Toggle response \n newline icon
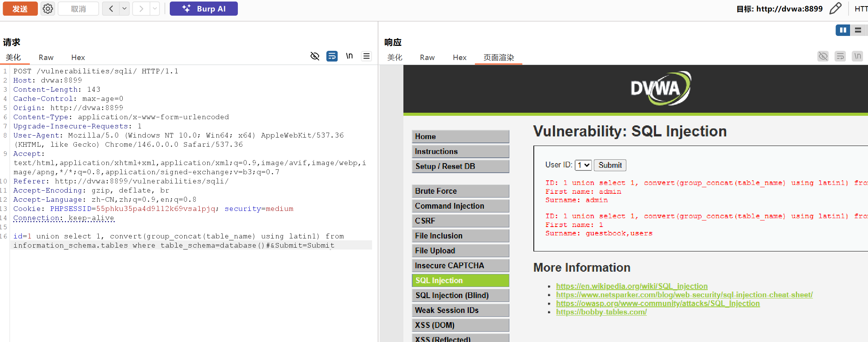 tap(857, 56)
